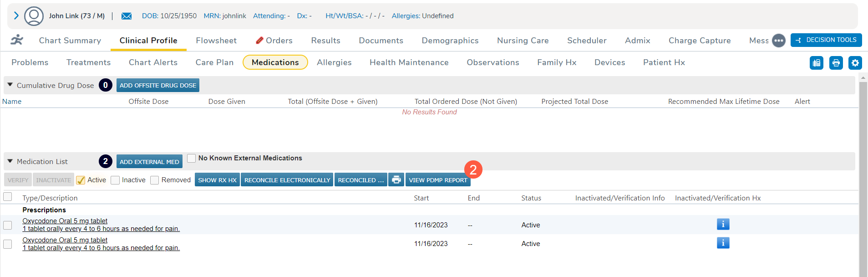Click info icon for first Oxycodone prescription
The width and height of the screenshot is (868, 277).
pyautogui.click(x=723, y=224)
